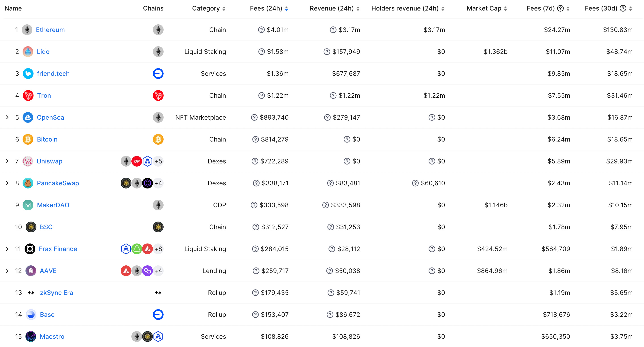Open the Tron protocol link
Image resolution: width=644 pixels, height=347 pixels.
click(x=44, y=95)
